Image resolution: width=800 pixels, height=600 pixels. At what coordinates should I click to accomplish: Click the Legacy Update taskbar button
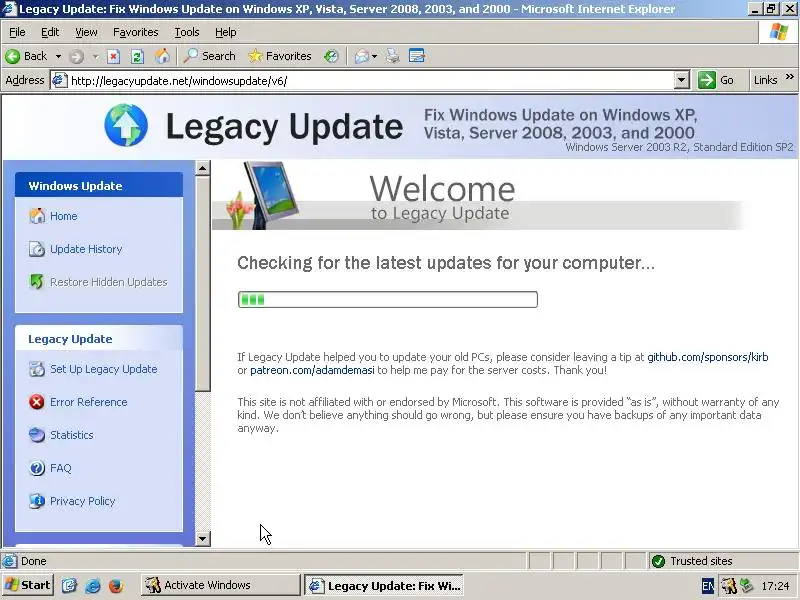point(384,585)
